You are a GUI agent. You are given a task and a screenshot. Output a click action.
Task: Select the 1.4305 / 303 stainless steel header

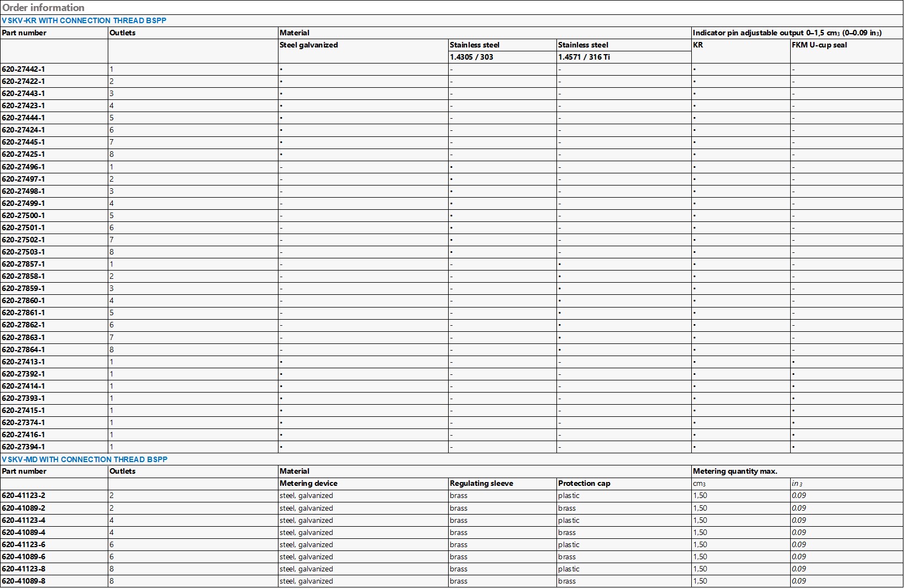click(471, 57)
